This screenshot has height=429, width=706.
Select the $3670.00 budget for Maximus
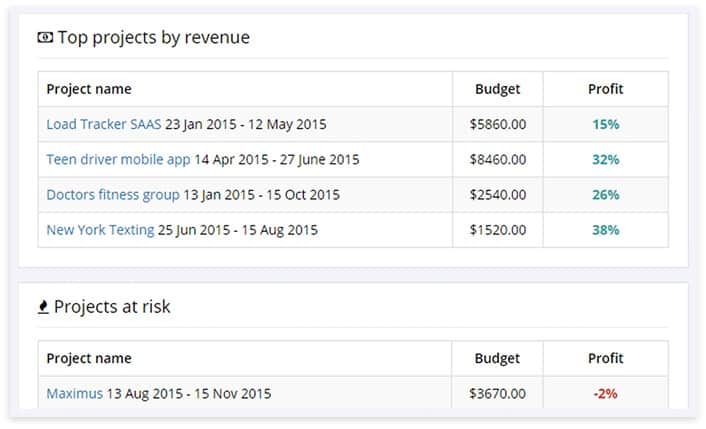497,394
